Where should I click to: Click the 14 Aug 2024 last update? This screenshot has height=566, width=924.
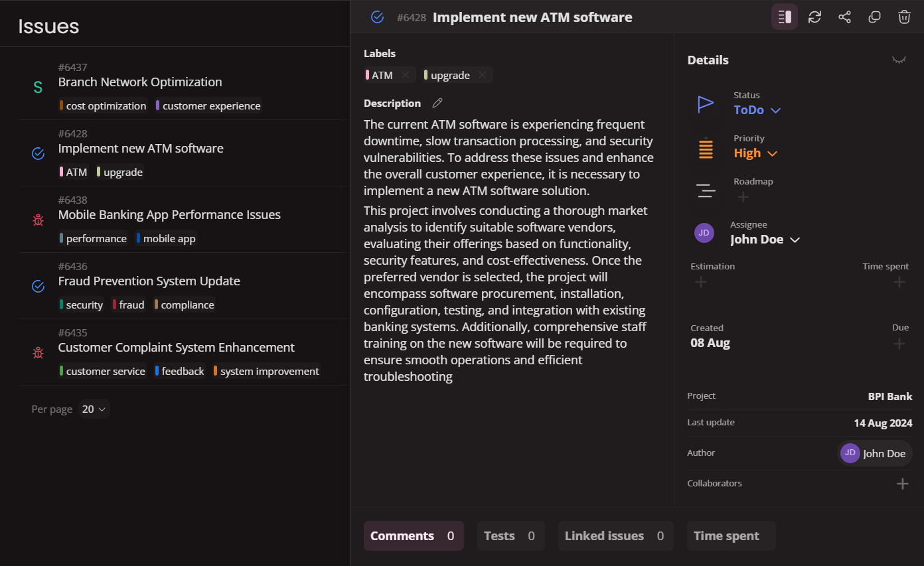click(883, 423)
